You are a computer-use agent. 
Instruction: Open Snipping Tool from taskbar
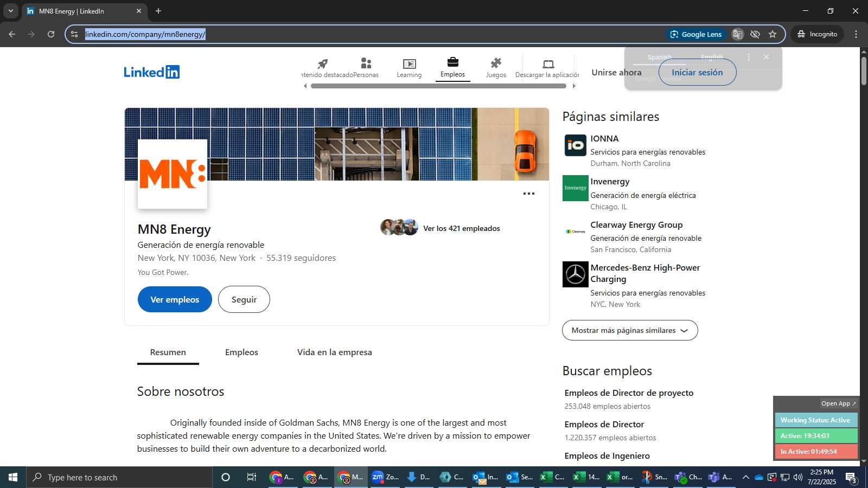(x=654, y=477)
